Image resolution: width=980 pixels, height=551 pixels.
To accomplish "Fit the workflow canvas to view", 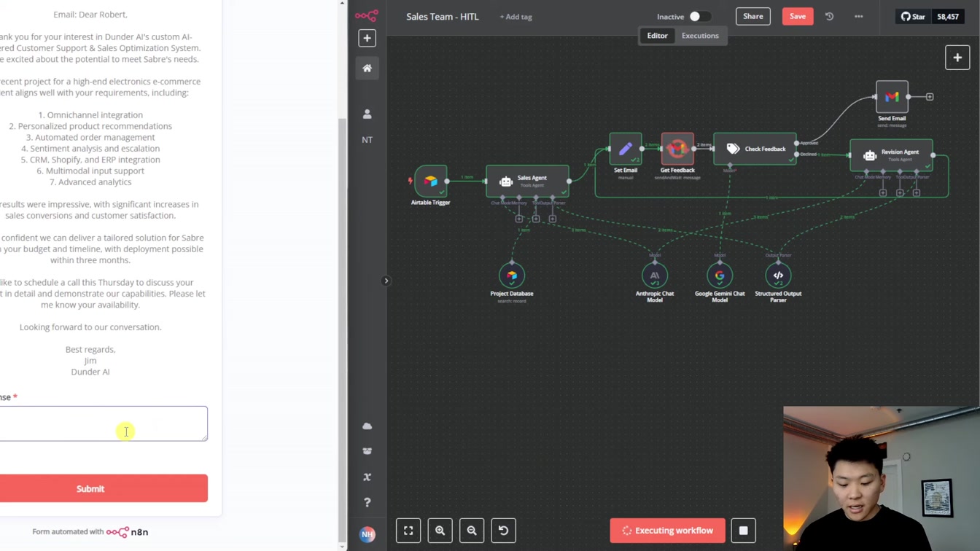I will coord(408,531).
